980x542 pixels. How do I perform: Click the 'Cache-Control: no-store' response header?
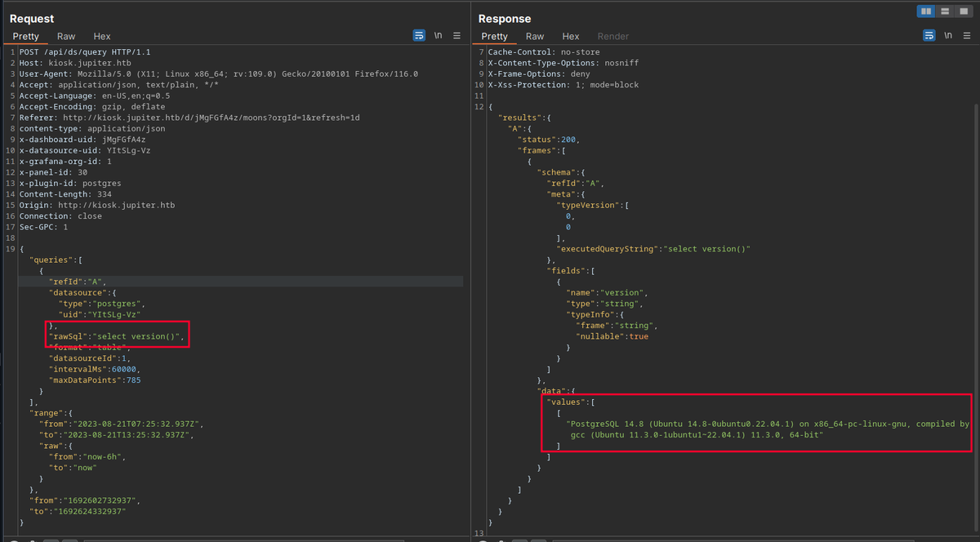544,51
